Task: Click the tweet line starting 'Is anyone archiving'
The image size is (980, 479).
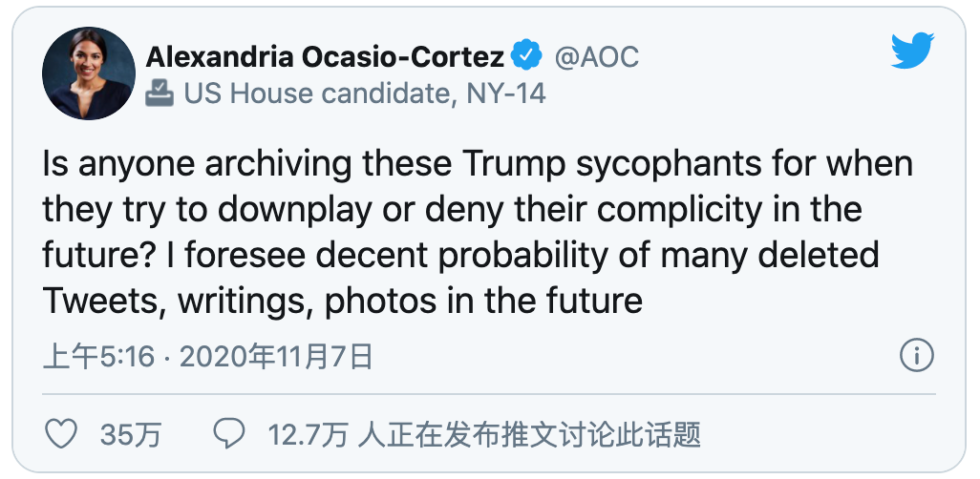Action: 479,164
